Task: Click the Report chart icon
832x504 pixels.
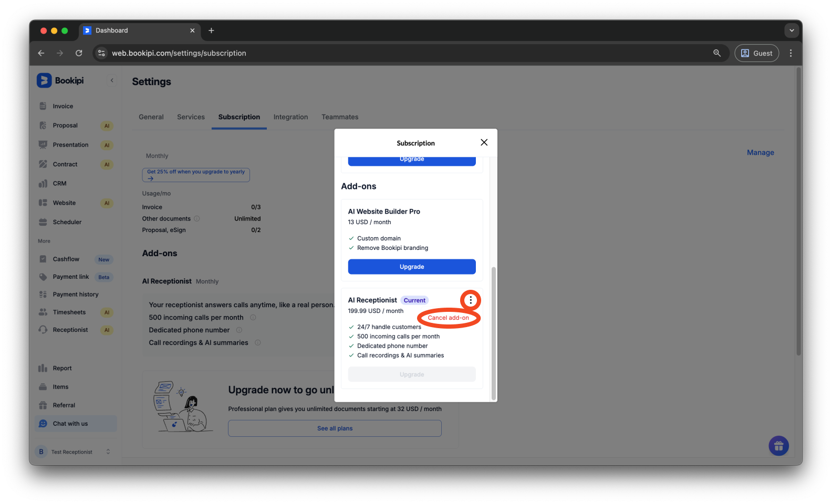Action: pyautogui.click(x=43, y=368)
